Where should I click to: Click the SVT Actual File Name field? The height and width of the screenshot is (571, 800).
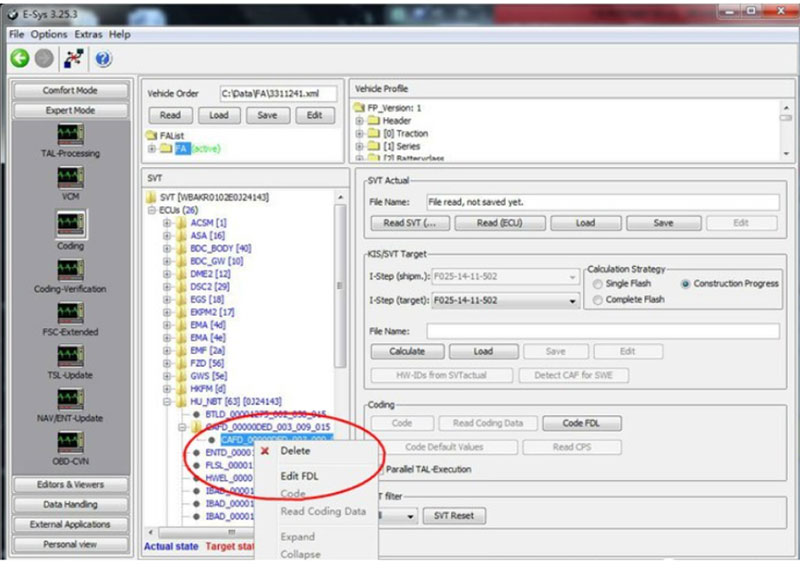602,201
